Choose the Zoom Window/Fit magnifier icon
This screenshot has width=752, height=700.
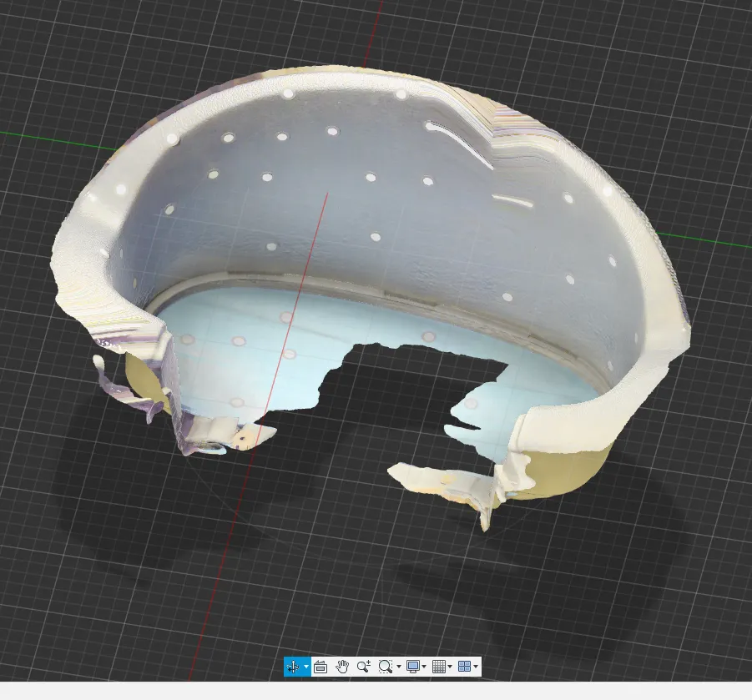pyautogui.click(x=385, y=667)
